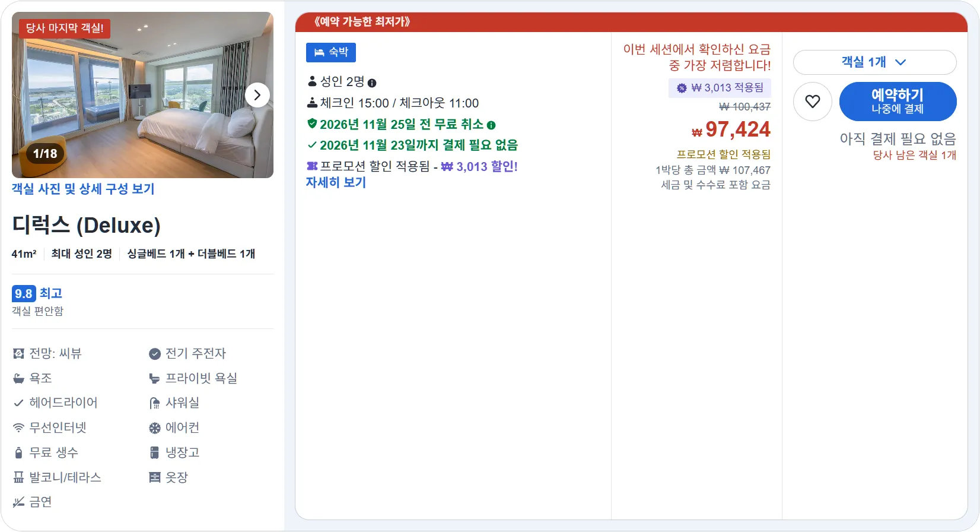
Task: Click the hair dryer (헤어드라이어) check icon
Action: tap(18, 403)
